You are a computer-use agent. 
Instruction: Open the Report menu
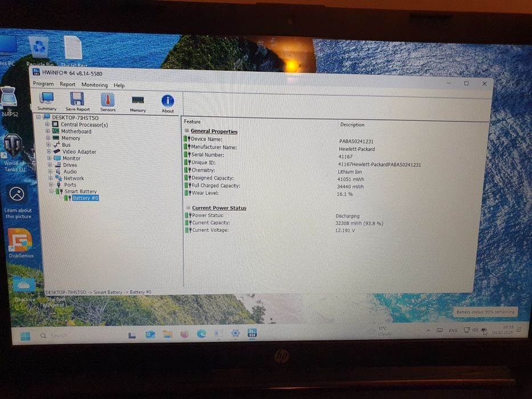click(67, 84)
